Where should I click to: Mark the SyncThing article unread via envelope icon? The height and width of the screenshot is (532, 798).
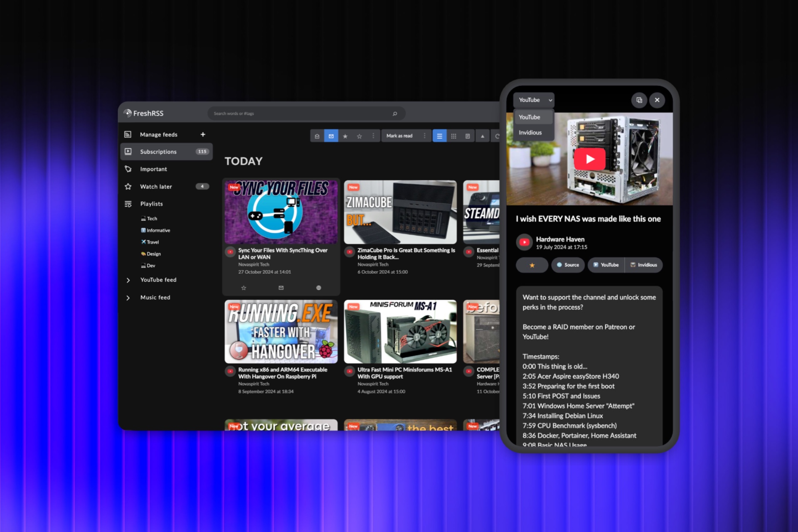tap(281, 287)
